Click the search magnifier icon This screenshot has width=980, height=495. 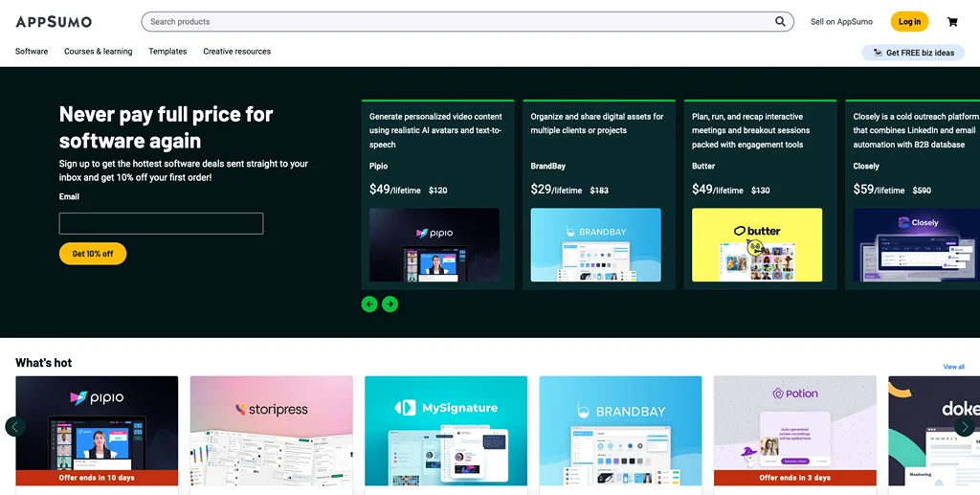click(780, 21)
